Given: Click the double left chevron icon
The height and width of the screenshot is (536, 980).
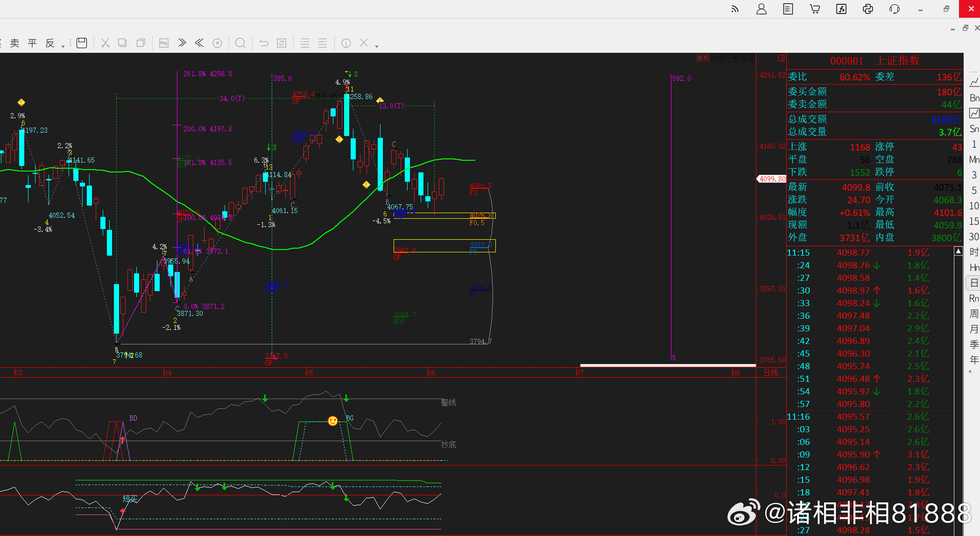Looking at the screenshot, I should tap(199, 43).
